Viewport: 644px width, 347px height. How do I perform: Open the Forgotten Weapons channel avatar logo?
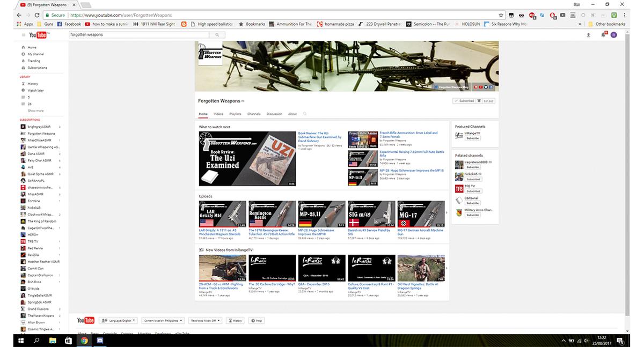pyautogui.click(x=210, y=53)
